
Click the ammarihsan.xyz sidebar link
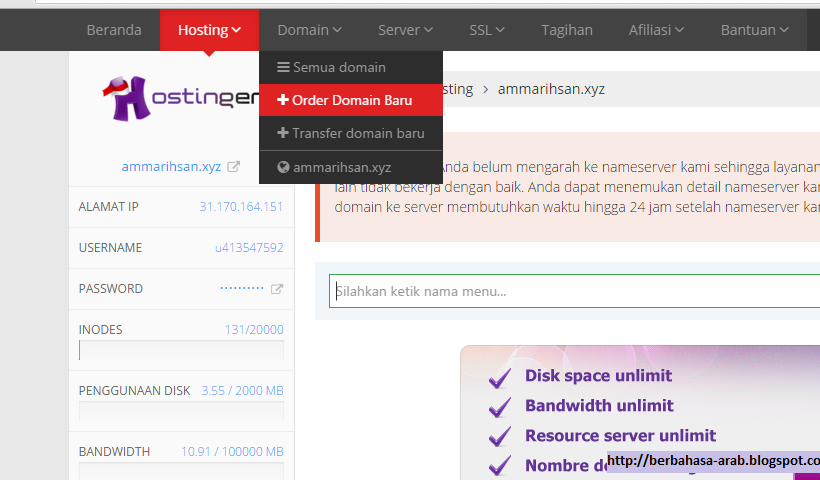click(171, 167)
